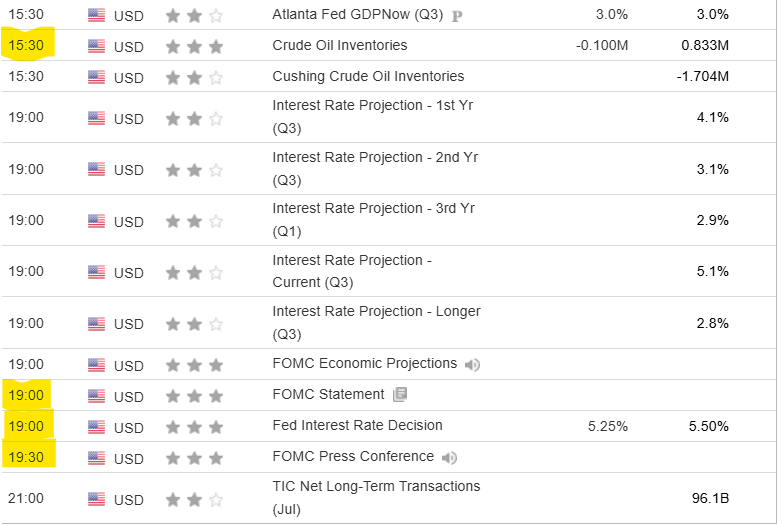The height and width of the screenshot is (525, 783).
Task: Click the highlighted 19:30 time cell
Action: pyautogui.click(x=25, y=458)
